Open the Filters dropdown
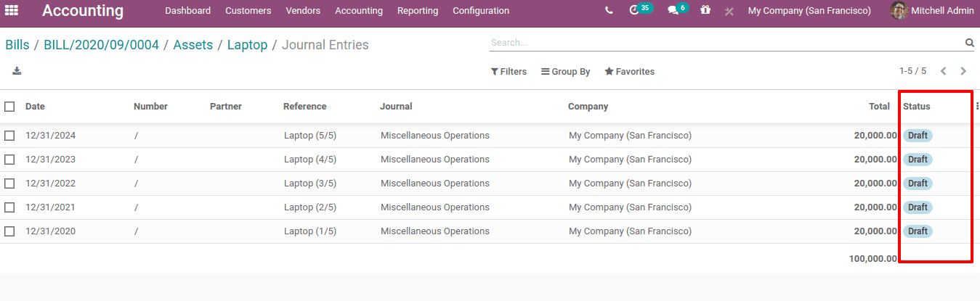 [509, 72]
